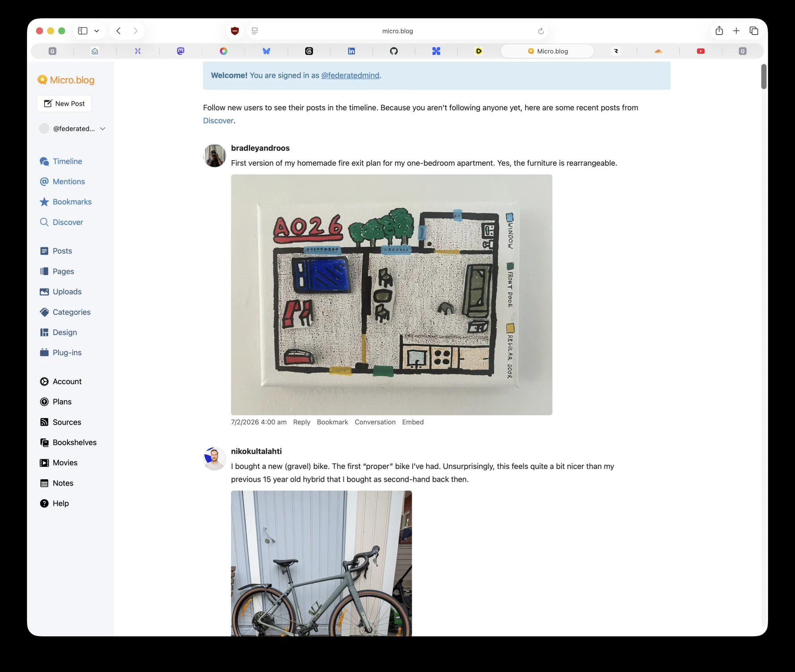
Task: Open the Pages section
Action: [57, 271]
